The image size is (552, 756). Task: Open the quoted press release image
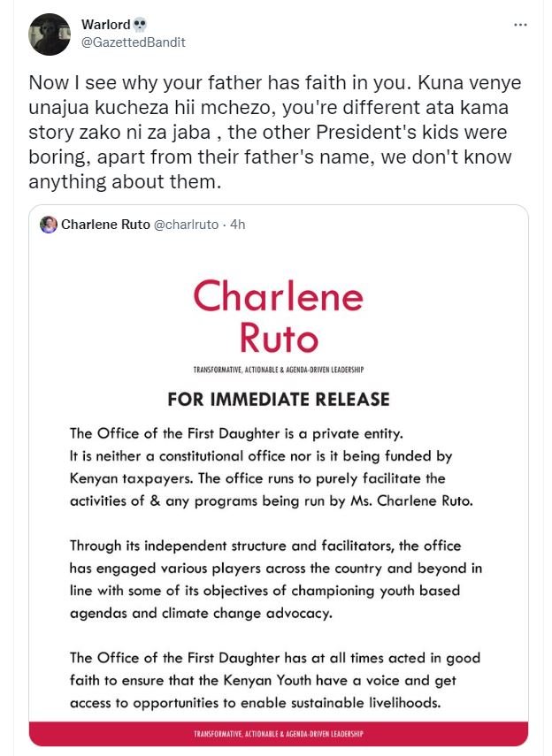278,495
